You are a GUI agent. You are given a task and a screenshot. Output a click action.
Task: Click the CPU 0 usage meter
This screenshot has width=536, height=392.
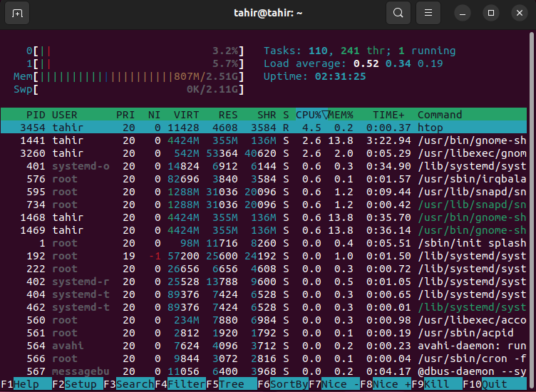pyautogui.click(x=135, y=51)
